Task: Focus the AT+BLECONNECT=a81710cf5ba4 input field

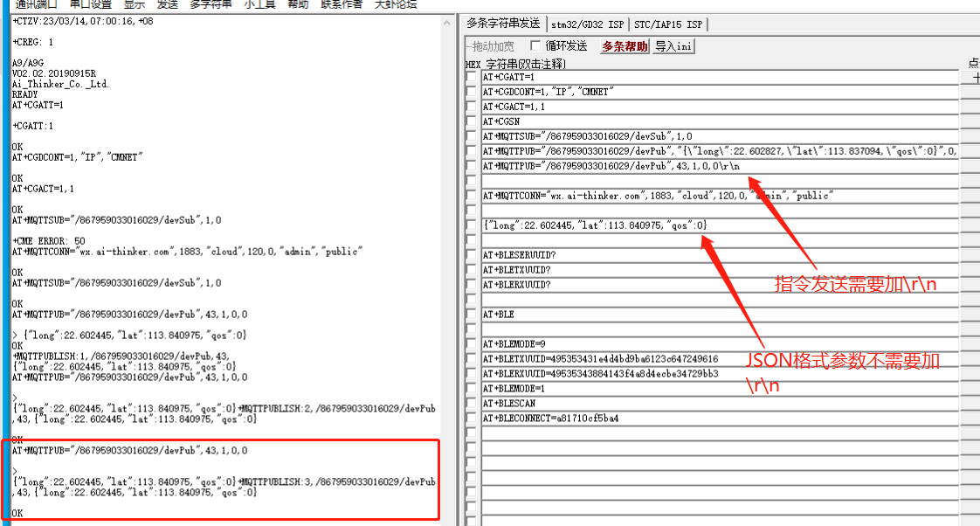Action: [x=720, y=419]
